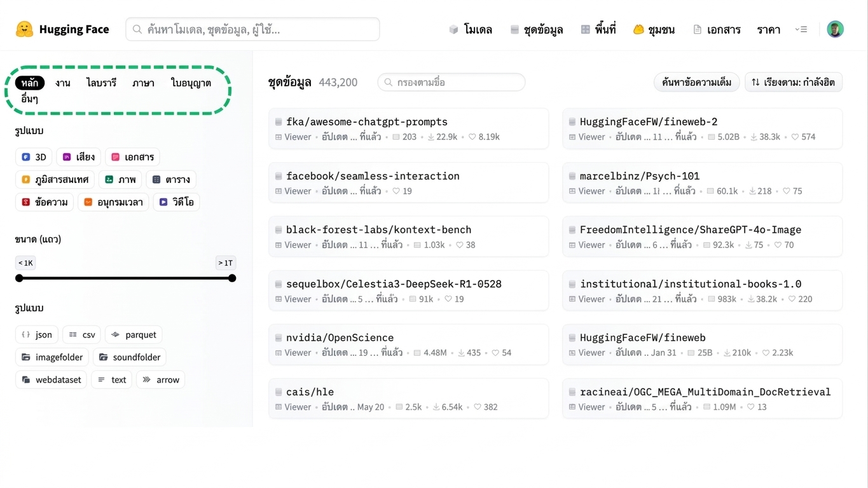
Task: Open the extra navigation menu icon
Action: click(801, 29)
